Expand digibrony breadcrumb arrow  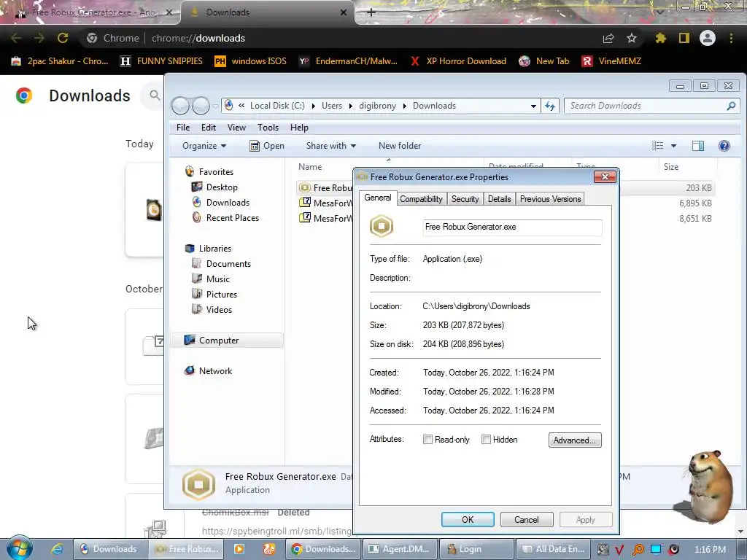tap(404, 106)
